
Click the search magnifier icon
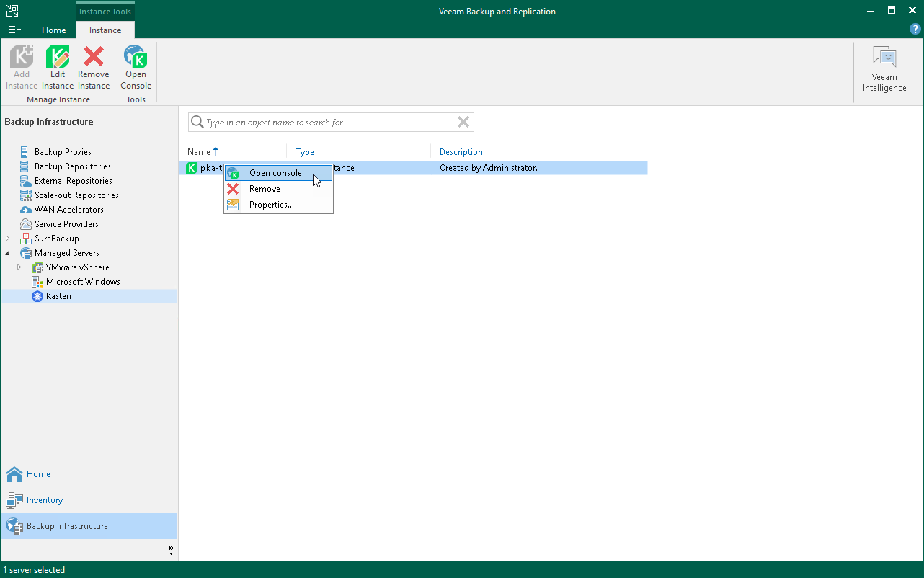coord(197,123)
